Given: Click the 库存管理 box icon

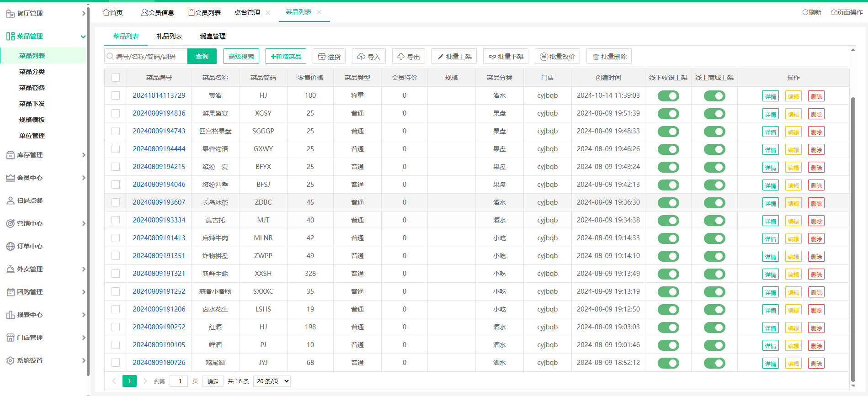Looking at the screenshot, I should pyautogui.click(x=10, y=155).
